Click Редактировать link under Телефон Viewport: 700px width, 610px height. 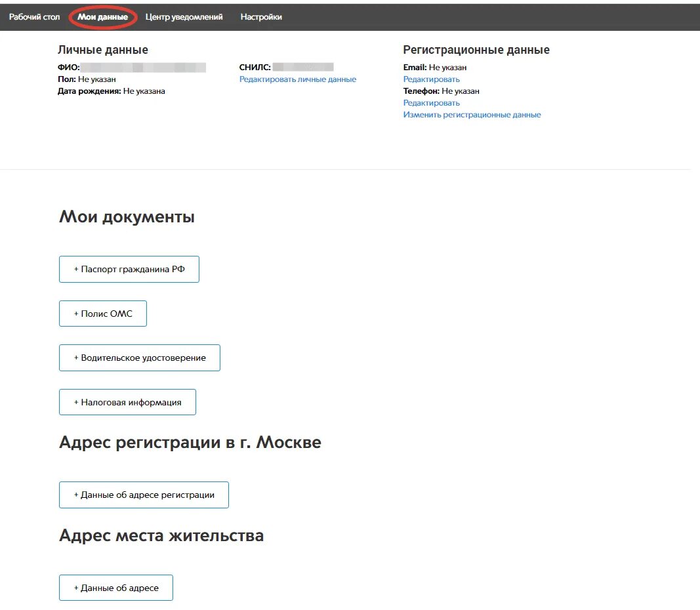tap(431, 102)
